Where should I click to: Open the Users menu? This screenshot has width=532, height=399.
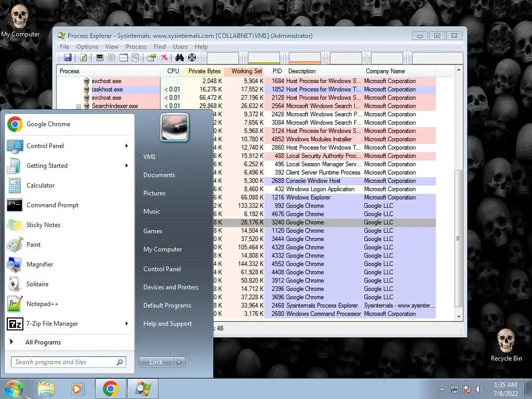(x=180, y=47)
